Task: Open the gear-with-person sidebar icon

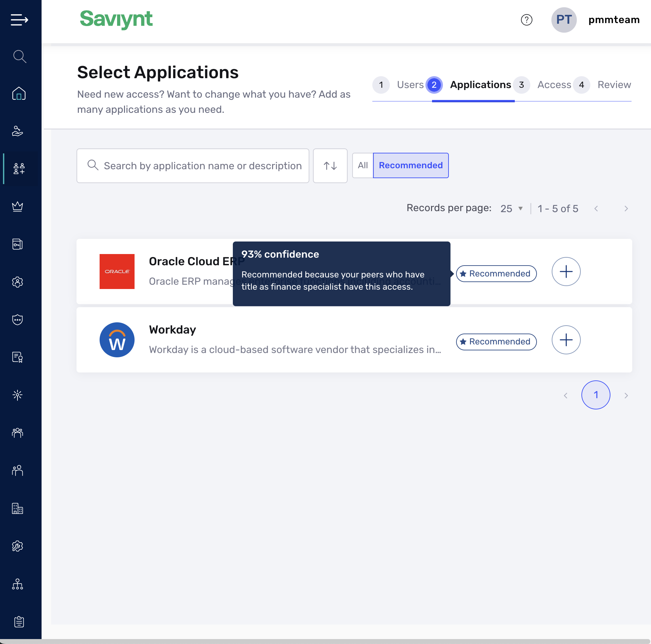Action: pos(17,282)
